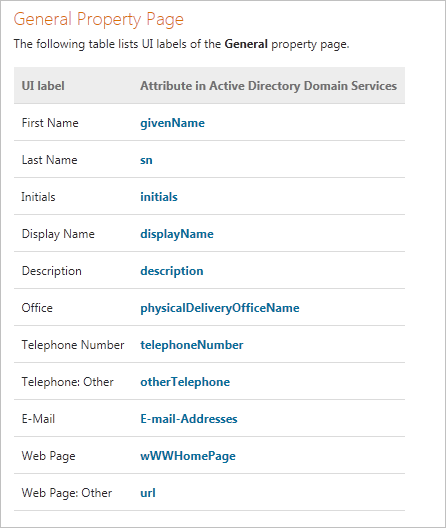Viewport: 446px width, 528px height.
Task: Open the physicalDeliveryOfficeName link
Action: tap(220, 308)
